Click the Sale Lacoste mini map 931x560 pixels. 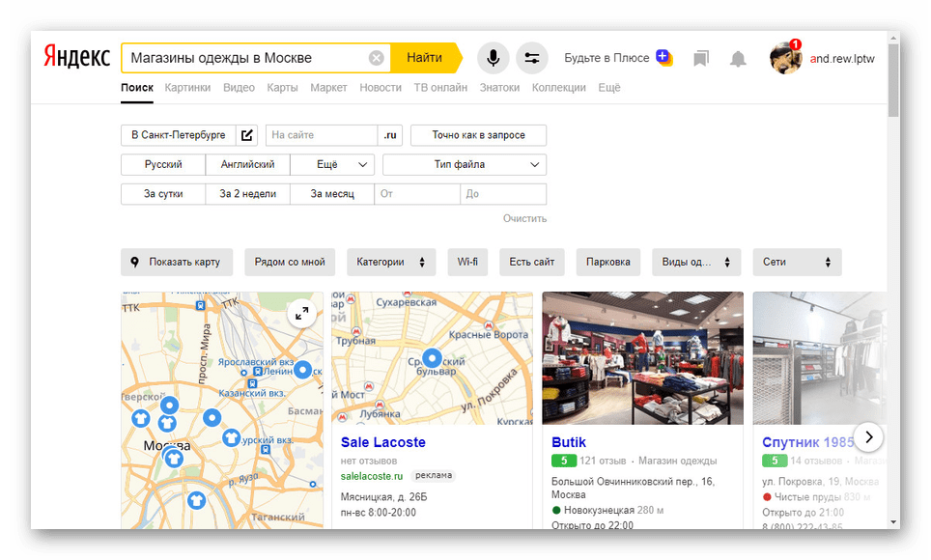433,358
